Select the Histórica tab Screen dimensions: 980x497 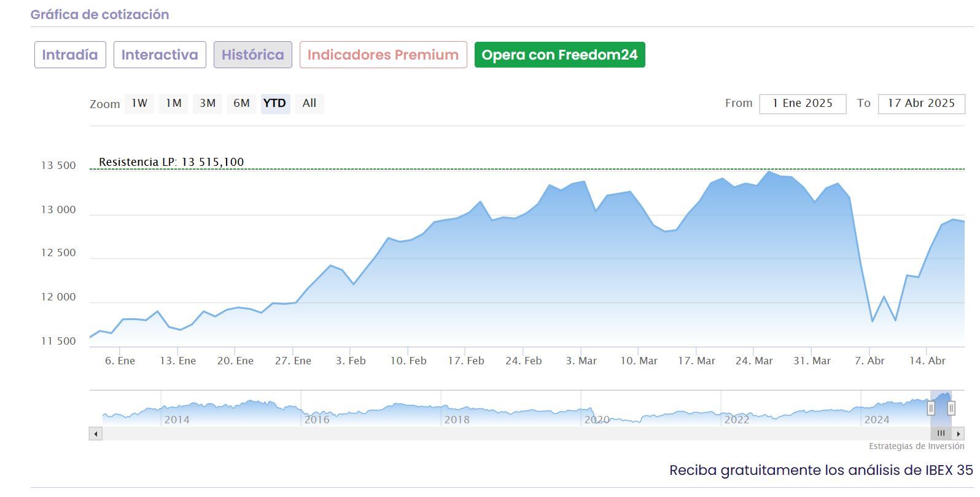click(x=252, y=55)
